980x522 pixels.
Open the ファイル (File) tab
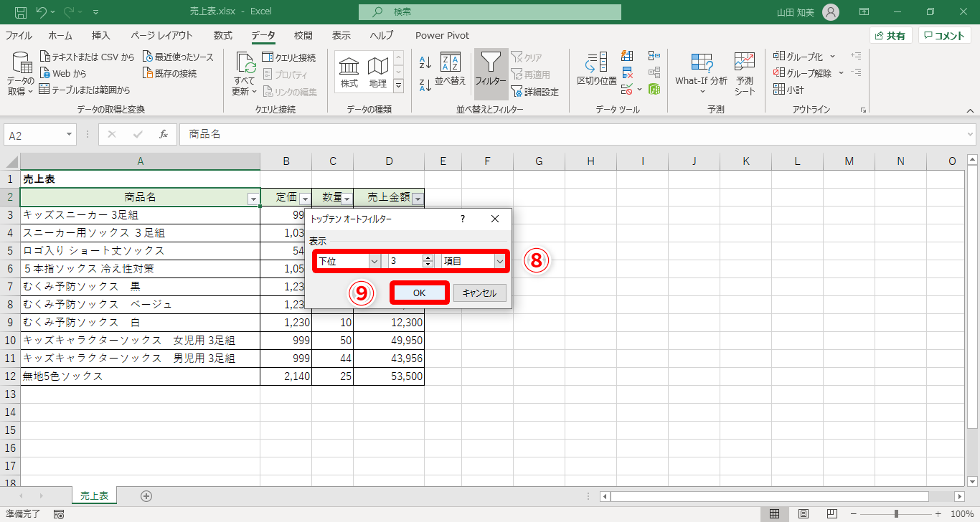pyautogui.click(x=19, y=36)
